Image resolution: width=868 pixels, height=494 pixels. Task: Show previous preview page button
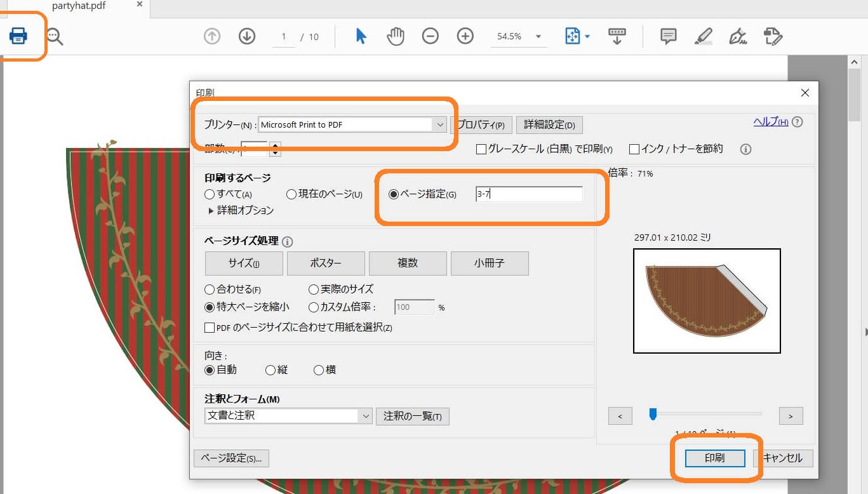[x=620, y=416]
